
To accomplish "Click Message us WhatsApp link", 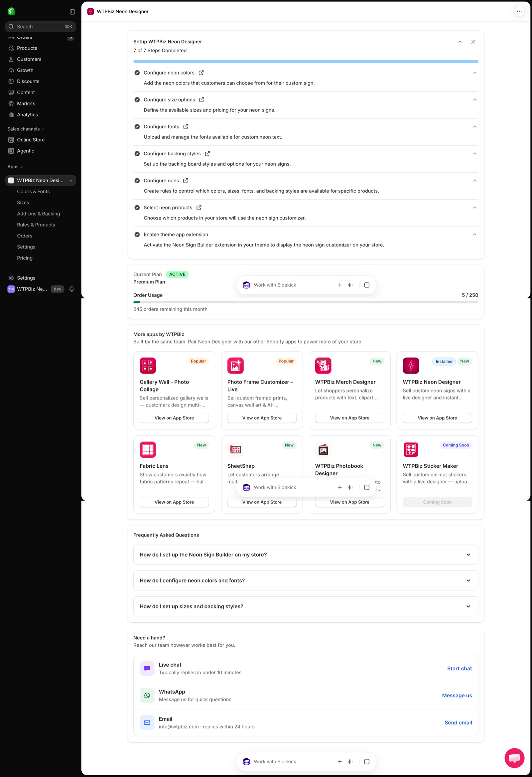I will (457, 696).
